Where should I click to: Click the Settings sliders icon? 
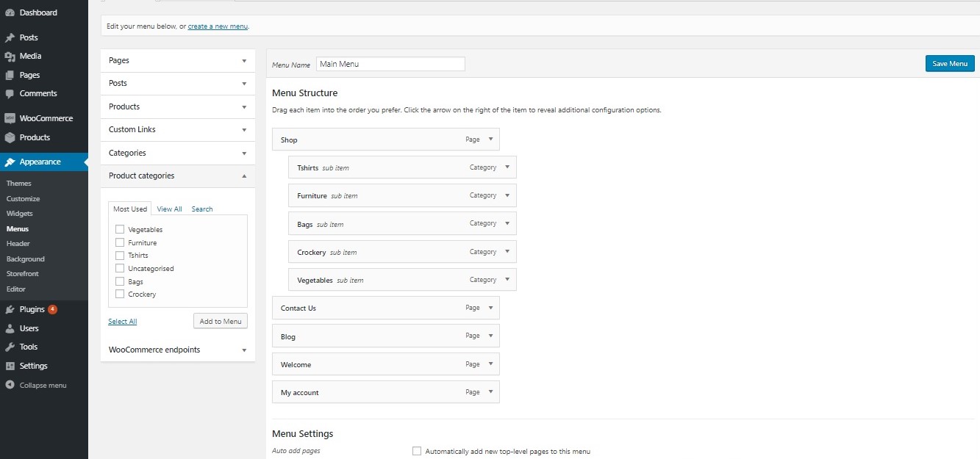tap(10, 366)
